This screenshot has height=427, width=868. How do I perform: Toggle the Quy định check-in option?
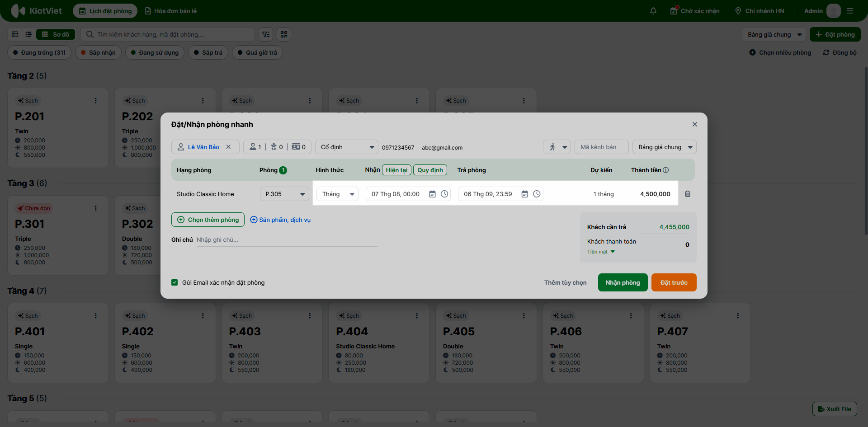[x=430, y=170]
